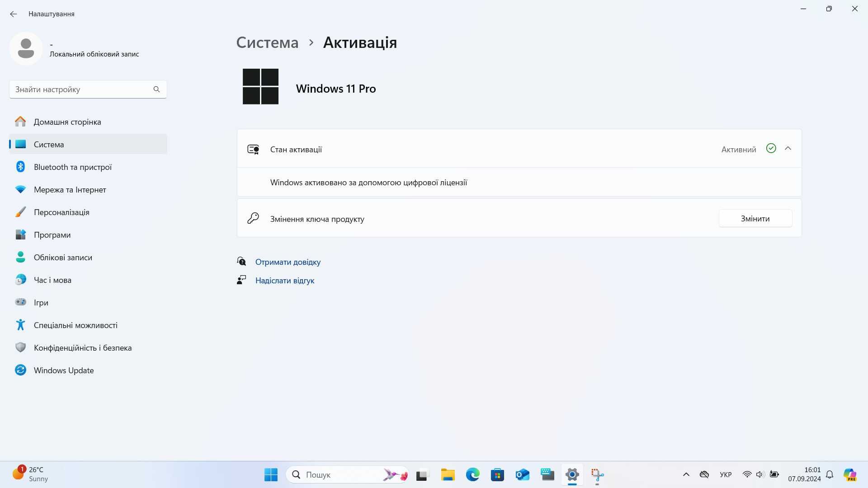
Task: Open the notifications bell icon
Action: point(830,474)
